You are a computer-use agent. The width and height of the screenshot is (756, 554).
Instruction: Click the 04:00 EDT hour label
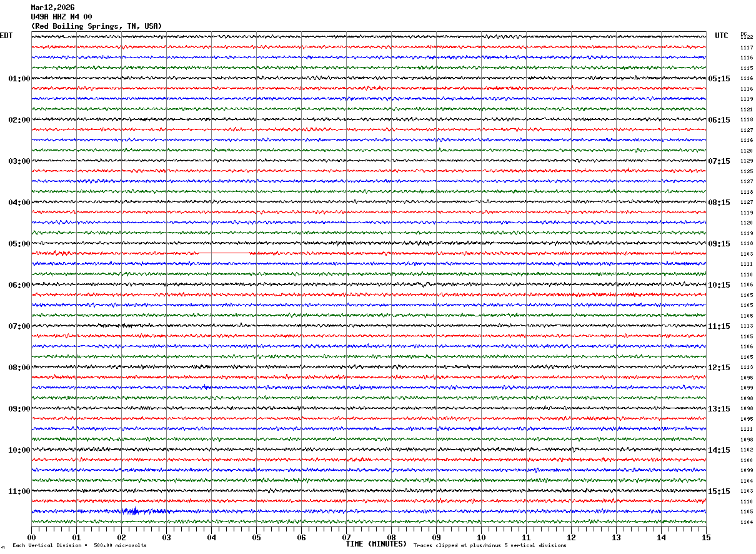point(19,203)
